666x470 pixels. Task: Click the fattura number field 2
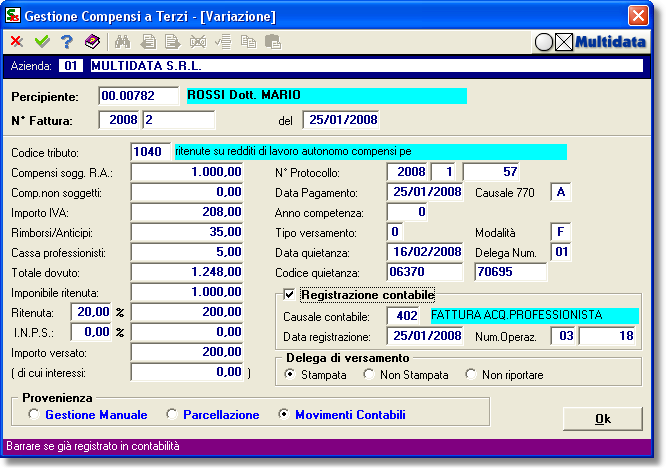point(179,120)
